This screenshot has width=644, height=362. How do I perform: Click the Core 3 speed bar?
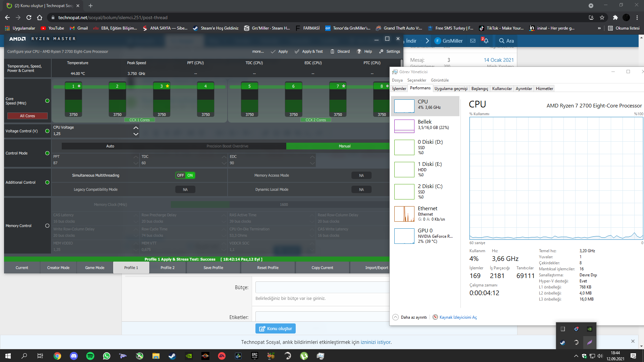(x=161, y=101)
